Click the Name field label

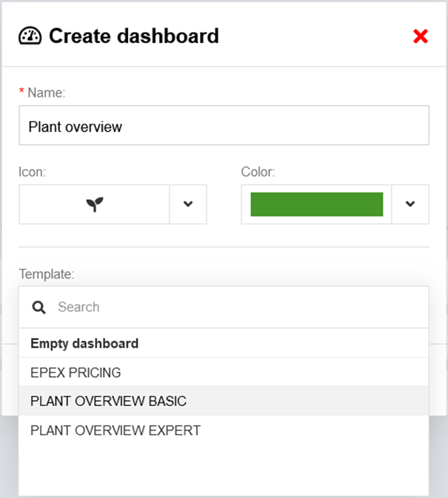[x=46, y=93]
